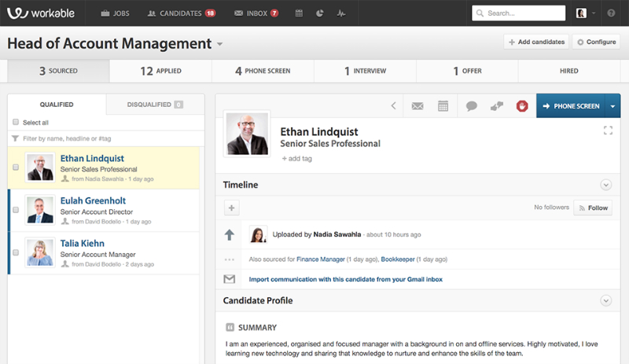Open the Applied stage tab
This screenshot has height=364, width=629.
click(160, 71)
